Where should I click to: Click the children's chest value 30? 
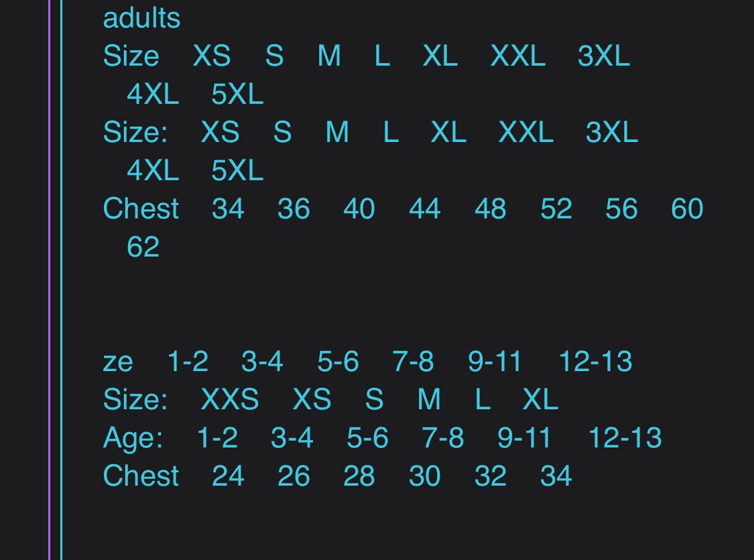click(x=424, y=476)
